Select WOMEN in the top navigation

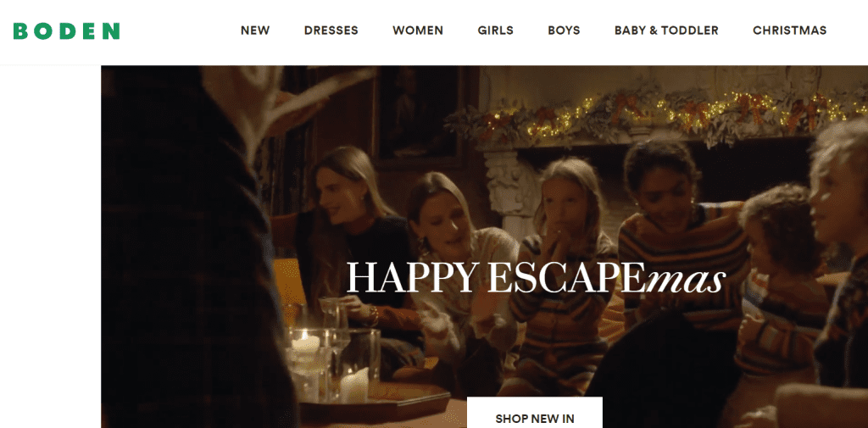click(418, 31)
